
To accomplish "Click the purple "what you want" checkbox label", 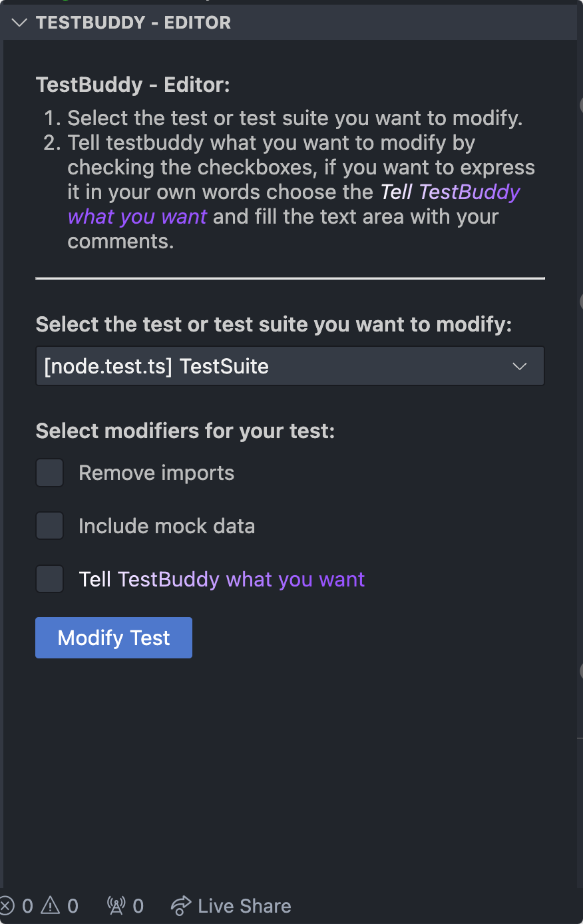I will click(295, 580).
